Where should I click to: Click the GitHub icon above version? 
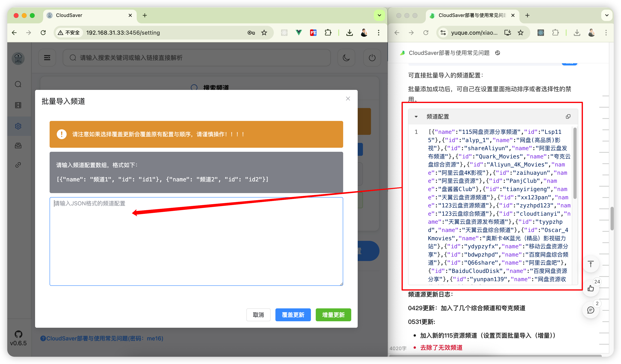18,334
